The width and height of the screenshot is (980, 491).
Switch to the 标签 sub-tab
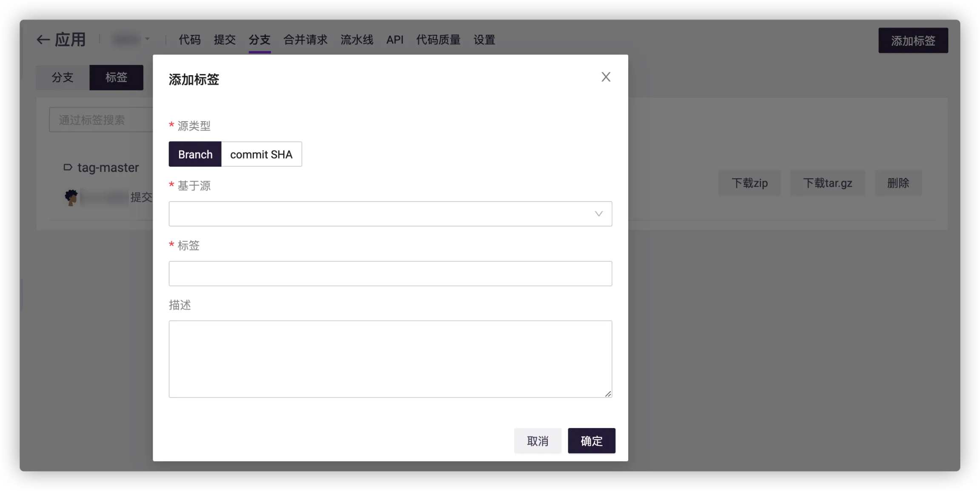tap(116, 77)
